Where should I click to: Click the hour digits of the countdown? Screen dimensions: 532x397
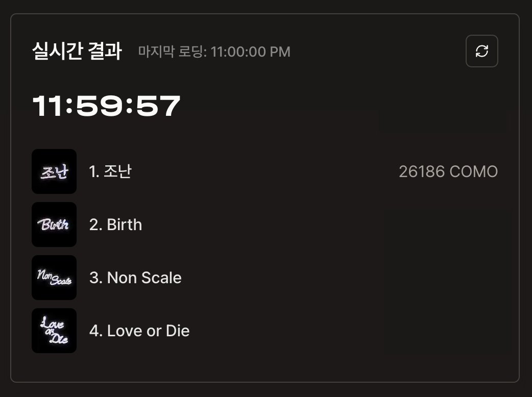49,107
